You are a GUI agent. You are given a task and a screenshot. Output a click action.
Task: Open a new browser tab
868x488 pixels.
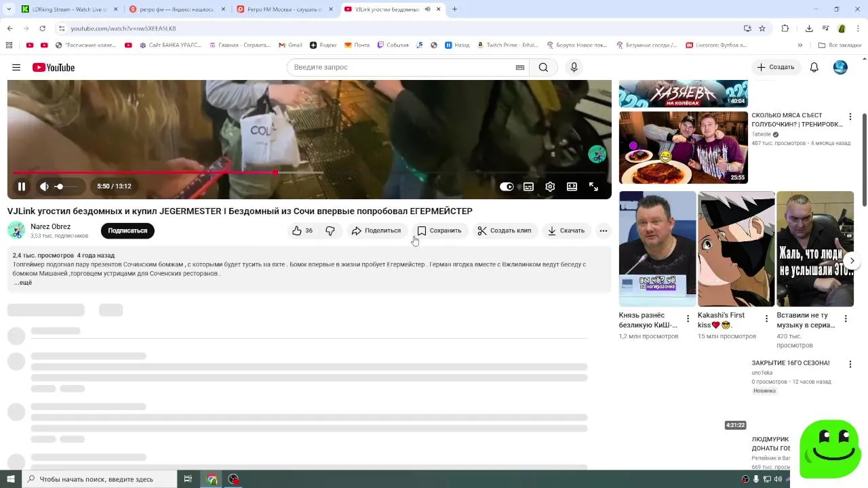coord(454,9)
